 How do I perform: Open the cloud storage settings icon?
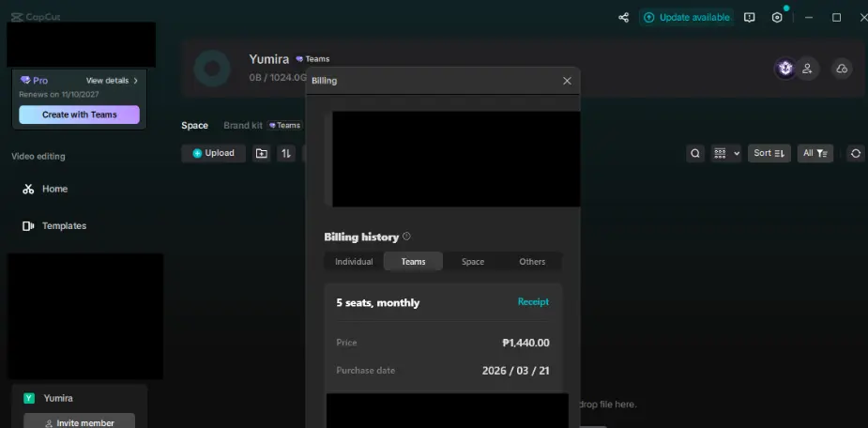(x=842, y=69)
